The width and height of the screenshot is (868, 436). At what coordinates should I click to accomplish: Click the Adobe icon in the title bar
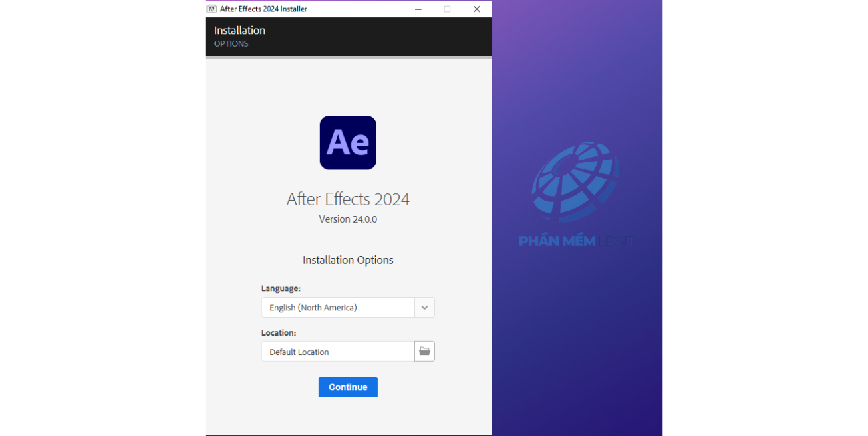tap(212, 9)
